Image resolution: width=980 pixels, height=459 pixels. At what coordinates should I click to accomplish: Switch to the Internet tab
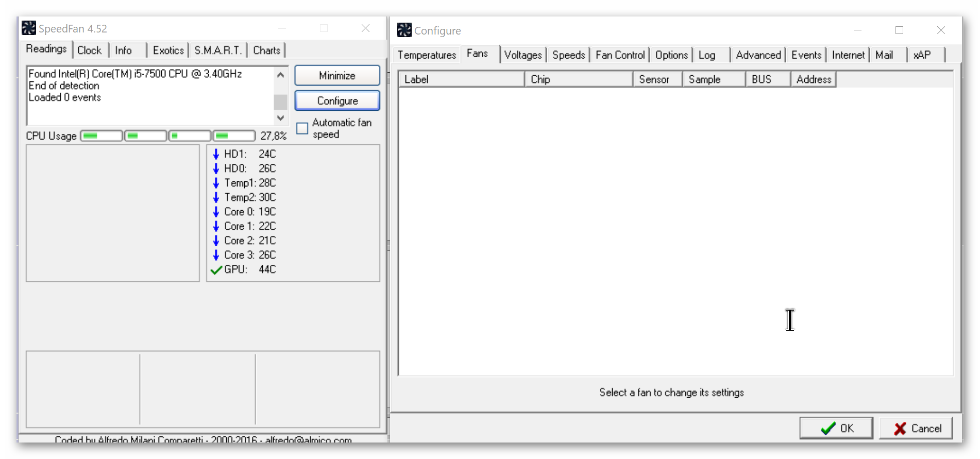point(848,55)
